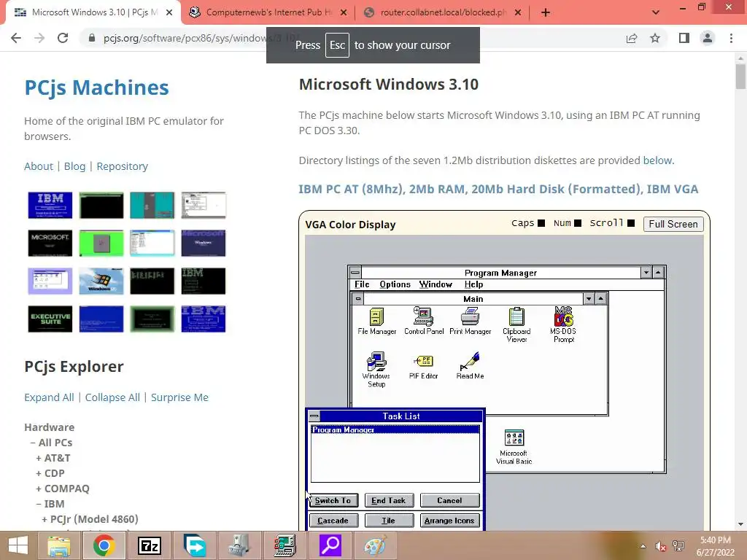Toggle the browser side panel icon
The height and width of the screenshot is (560, 747).
point(684,38)
